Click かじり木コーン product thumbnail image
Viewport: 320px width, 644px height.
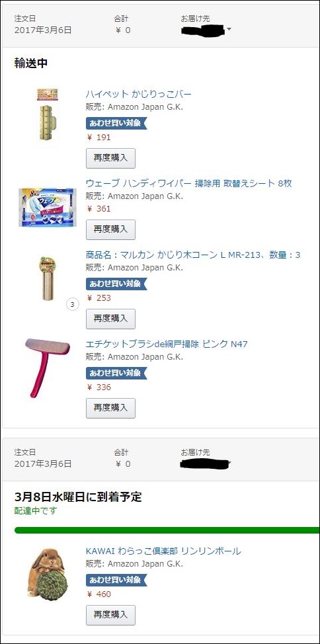(47, 279)
